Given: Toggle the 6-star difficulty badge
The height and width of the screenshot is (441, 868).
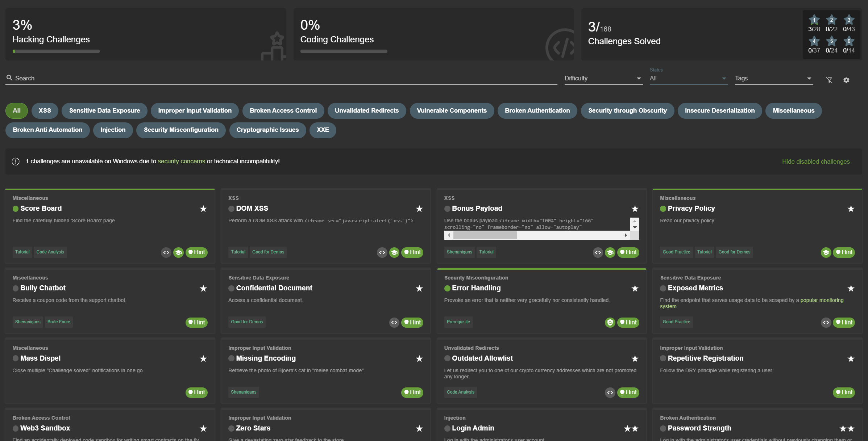Looking at the screenshot, I should 848,41.
